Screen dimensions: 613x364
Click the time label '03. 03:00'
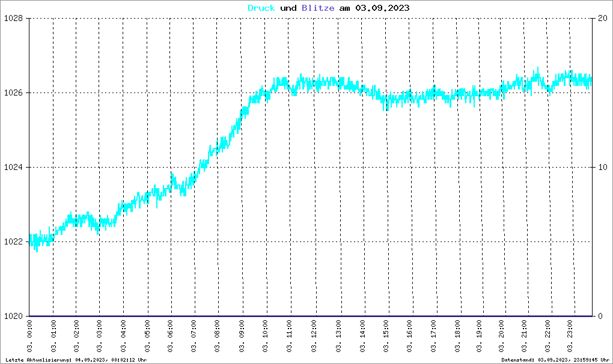click(99, 336)
